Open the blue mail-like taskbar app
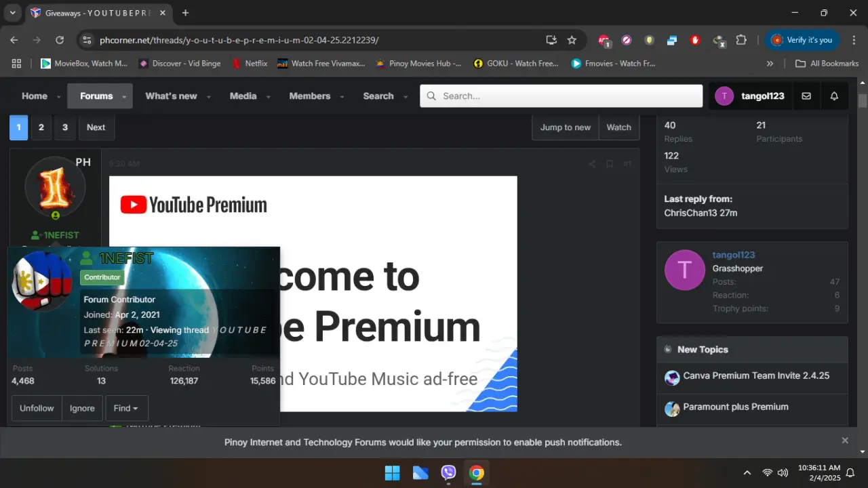 coord(420,472)
